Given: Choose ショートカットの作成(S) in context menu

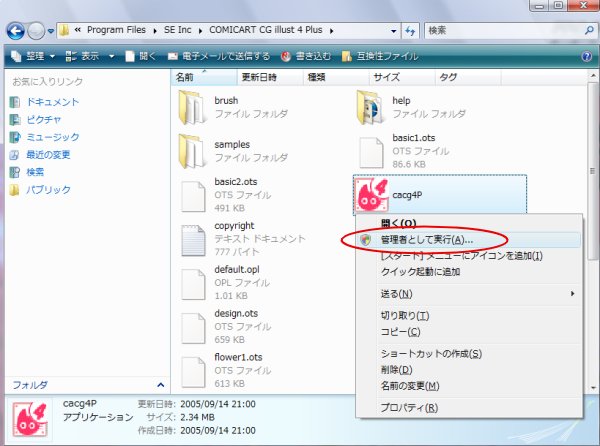Looking at the screenshot, I should click(469, 354).
